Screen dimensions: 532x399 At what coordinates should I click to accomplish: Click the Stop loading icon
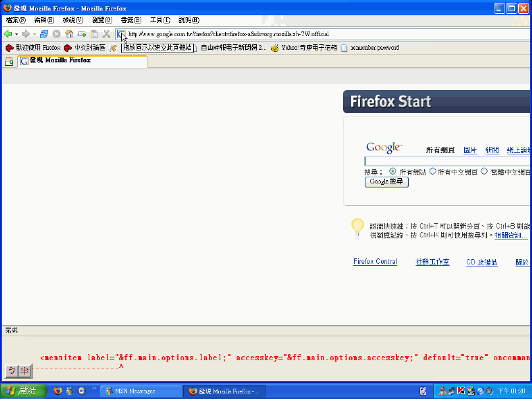57,34
